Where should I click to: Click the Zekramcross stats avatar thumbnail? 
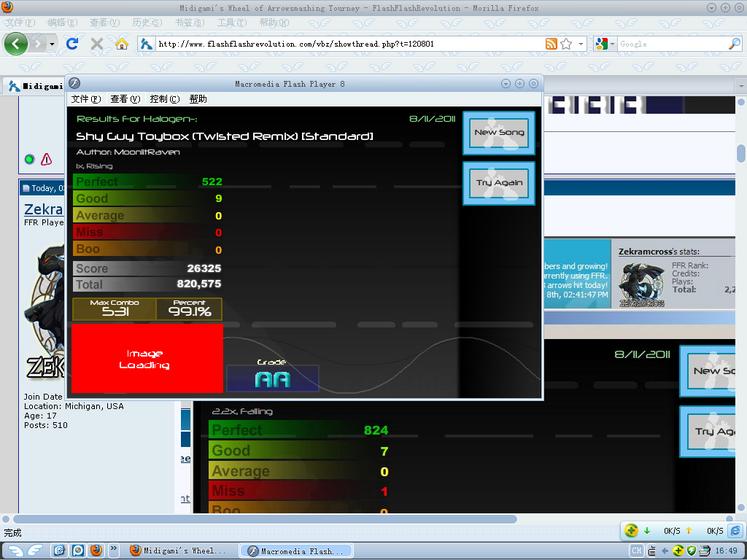point(641,285)
